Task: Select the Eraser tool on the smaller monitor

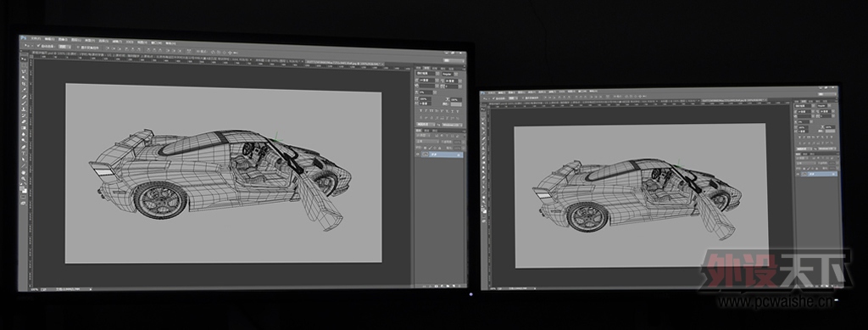Action: point(483,158)
